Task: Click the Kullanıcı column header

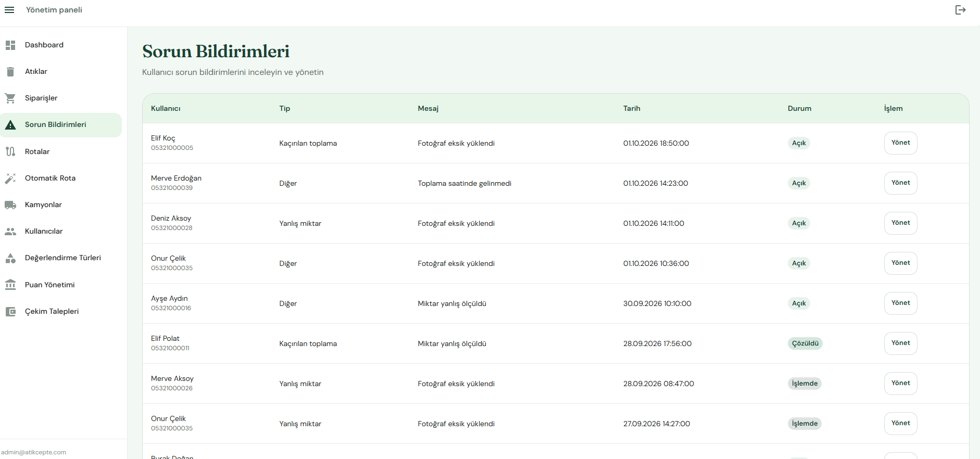Action: [166, 108]
